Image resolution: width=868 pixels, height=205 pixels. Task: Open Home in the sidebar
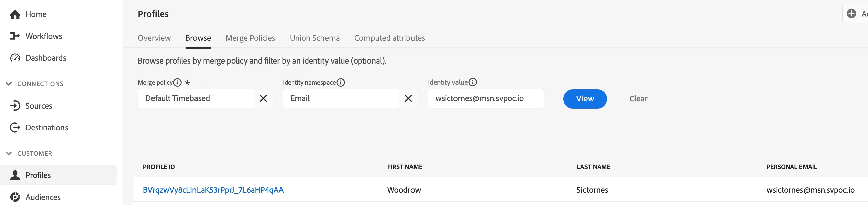click(36, 14)
